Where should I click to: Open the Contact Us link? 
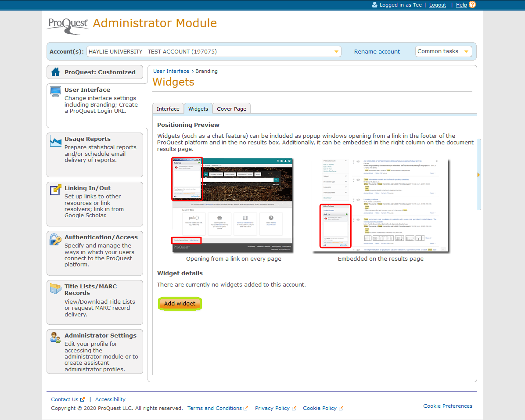coord(65,399)
